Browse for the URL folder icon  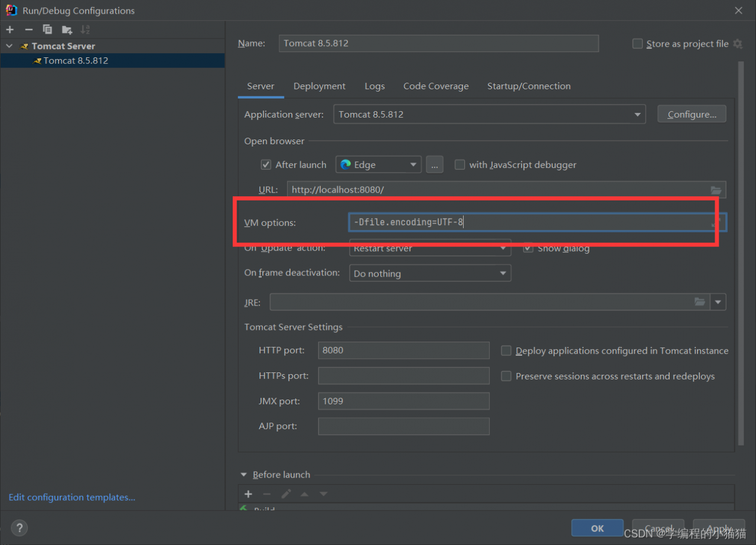716,190
